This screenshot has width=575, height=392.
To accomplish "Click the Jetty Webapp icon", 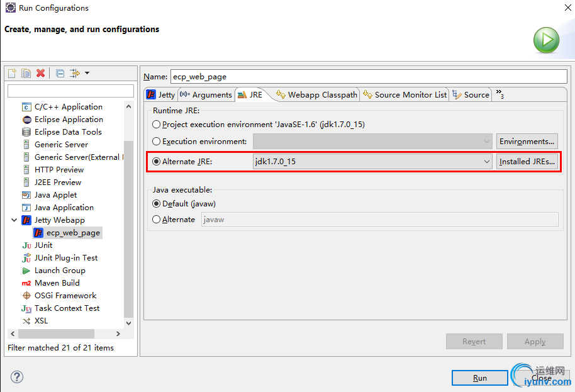I will tap(26, 220).
